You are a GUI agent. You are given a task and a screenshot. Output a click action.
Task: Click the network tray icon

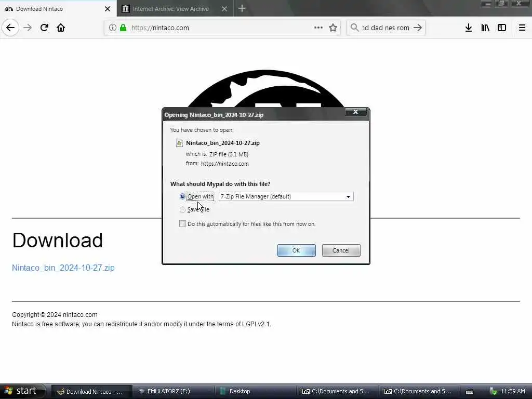[x=494, y=392]
